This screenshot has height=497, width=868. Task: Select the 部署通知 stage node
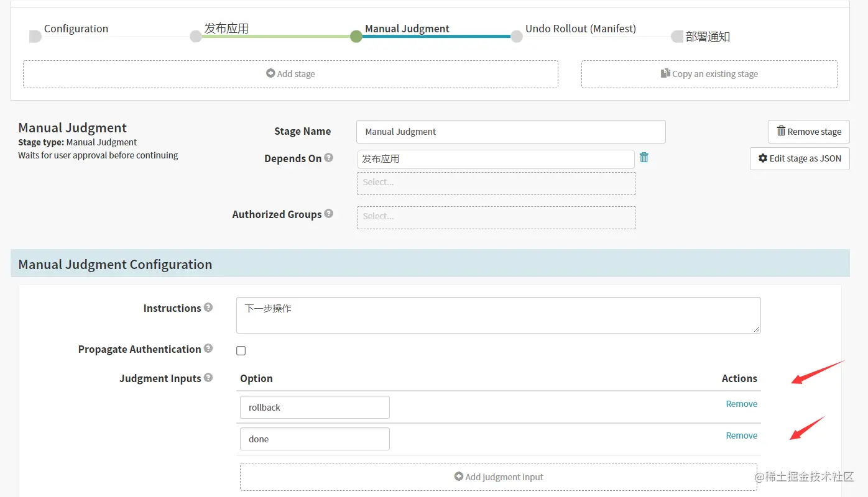pos(677,37)
